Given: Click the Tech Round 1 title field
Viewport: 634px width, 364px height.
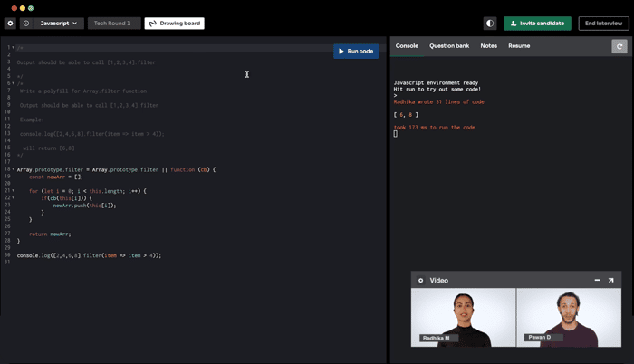Looking at the screenshot, I should coord(114,24).
